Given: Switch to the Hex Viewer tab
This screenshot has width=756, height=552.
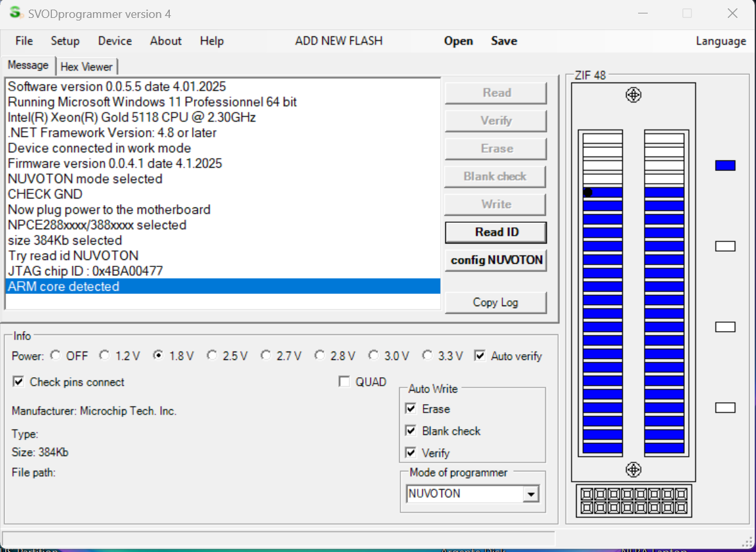Looking at the screenshot, I should click(x=86, y=67).
